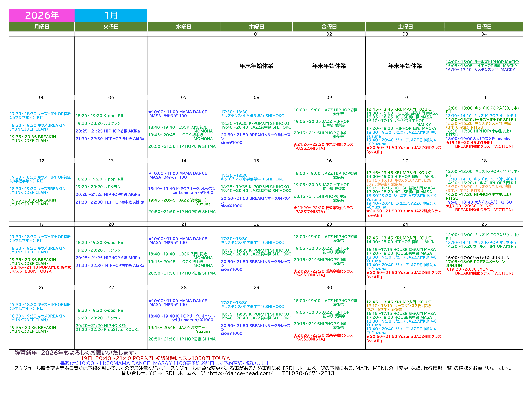
Task: Select the pink 2026年 year header
Action: click(42, 15)
